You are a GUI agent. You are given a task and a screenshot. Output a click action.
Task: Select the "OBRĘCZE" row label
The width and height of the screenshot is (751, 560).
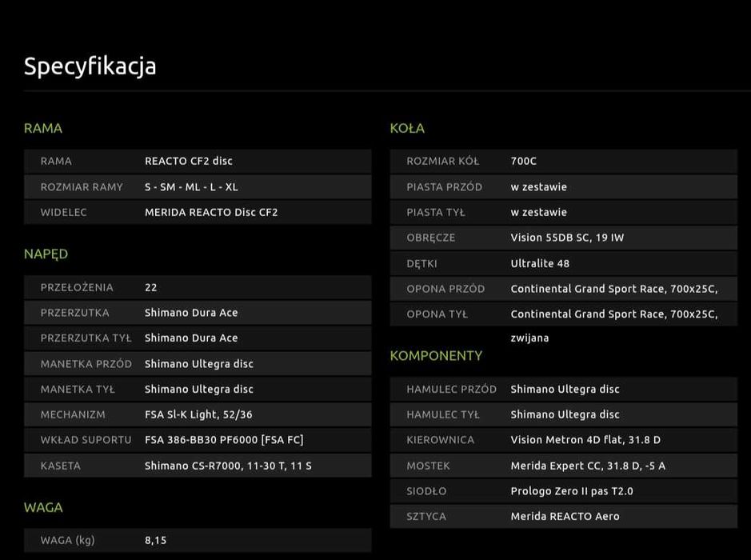tap(431, 238)
